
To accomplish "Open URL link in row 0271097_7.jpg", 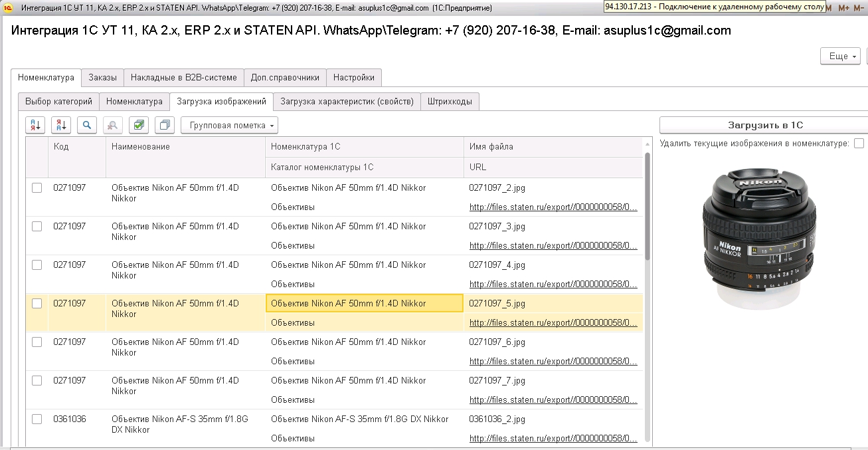I will point(553,400).
